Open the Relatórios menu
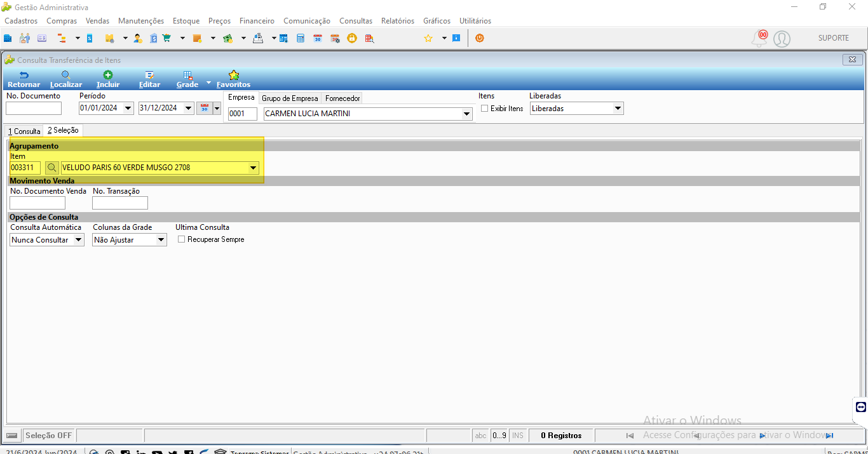The height and width of the screenshot is (454, 868). click(398, 21)
